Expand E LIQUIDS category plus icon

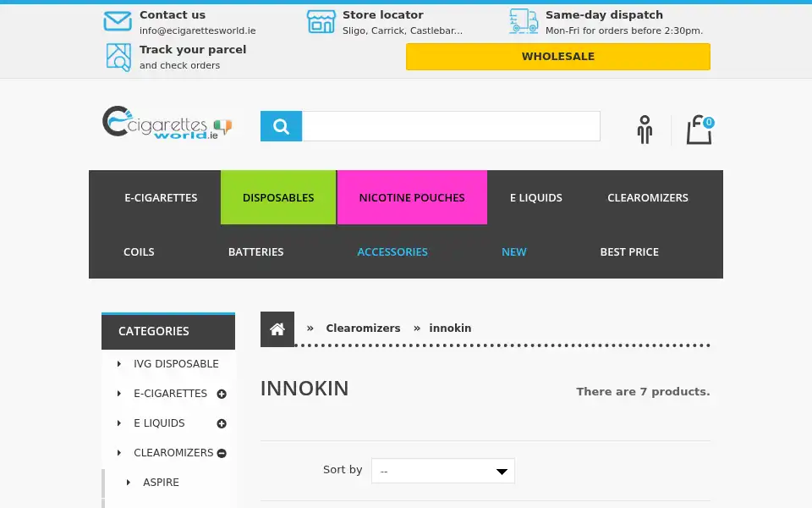(x=222, y=423)
